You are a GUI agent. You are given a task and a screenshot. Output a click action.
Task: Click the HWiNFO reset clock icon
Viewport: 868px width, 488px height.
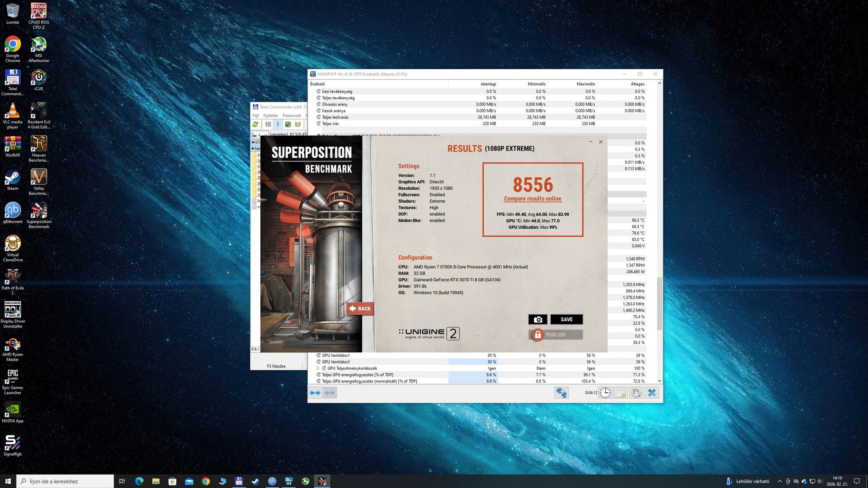pyautogui.click(x=605, y=393)
